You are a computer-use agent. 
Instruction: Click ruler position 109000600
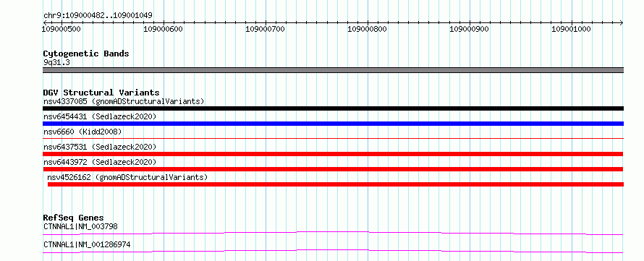coord(164,29)
